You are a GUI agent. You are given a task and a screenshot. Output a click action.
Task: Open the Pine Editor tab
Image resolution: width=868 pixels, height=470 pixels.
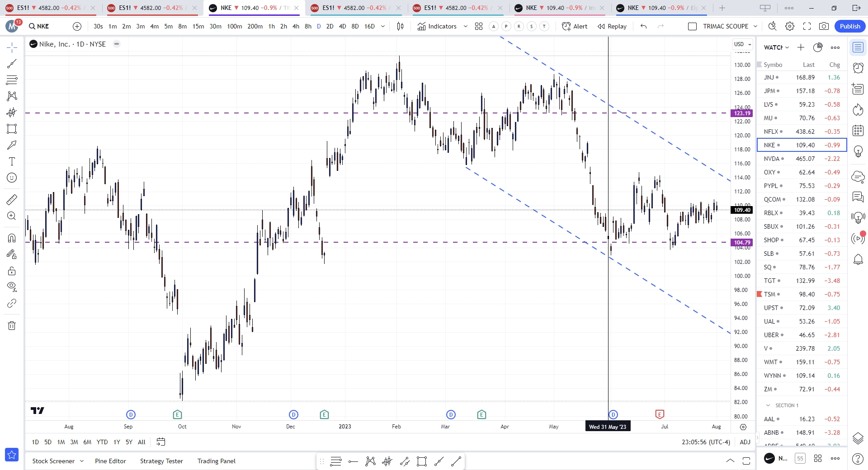(110, 461)
